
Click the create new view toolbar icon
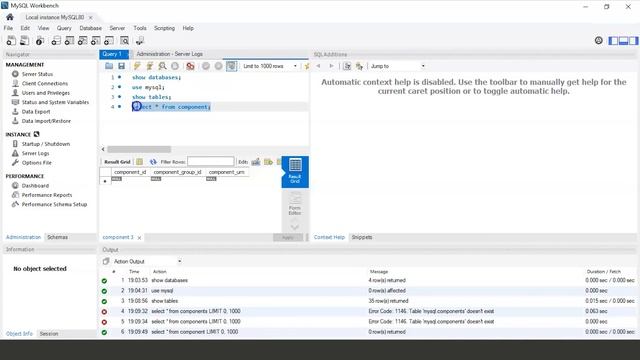(x=82, y=40)
